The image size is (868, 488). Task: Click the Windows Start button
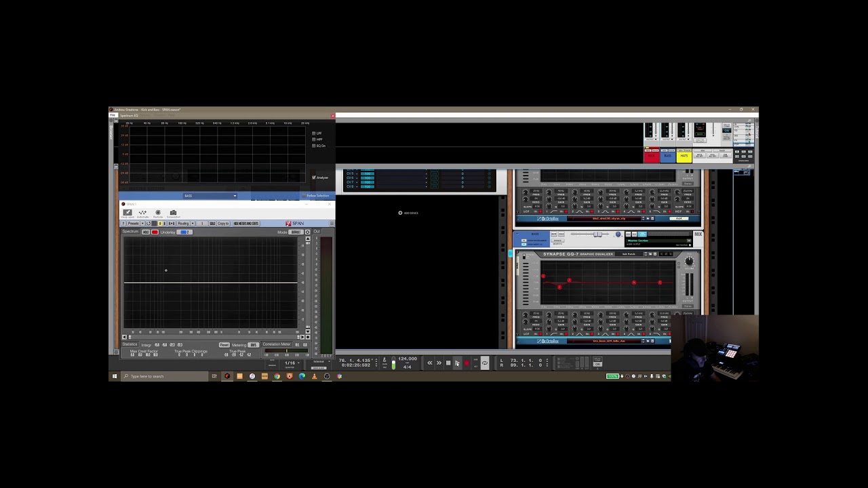pyautogui.click(x=115, y=376)
